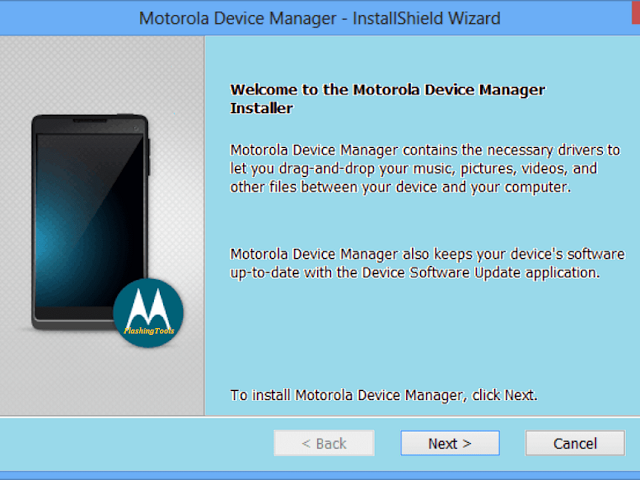This screenshot has height=480, width=640.
Task: Click the paragraph about Device Software Update application
Action: pos(427,263)
